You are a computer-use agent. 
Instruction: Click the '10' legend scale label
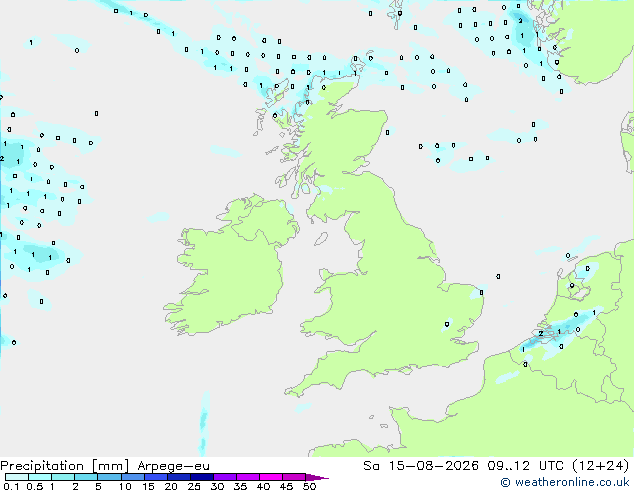[125, 486]
